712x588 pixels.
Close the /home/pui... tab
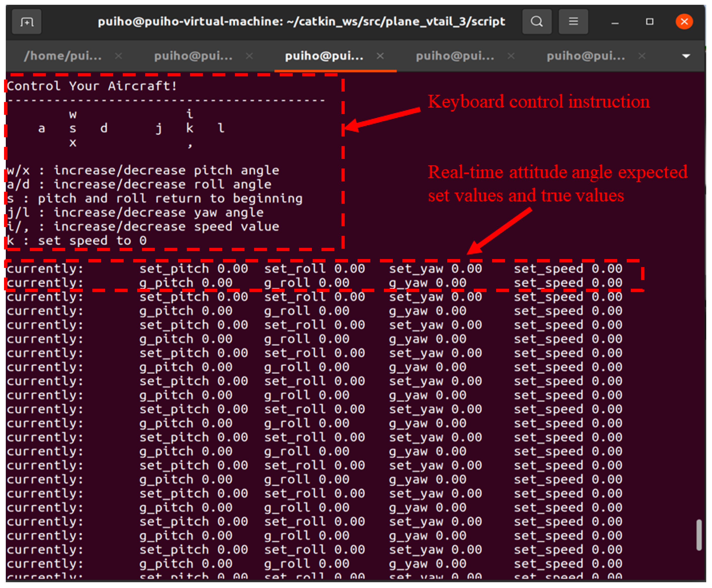(x=118, y=56)
